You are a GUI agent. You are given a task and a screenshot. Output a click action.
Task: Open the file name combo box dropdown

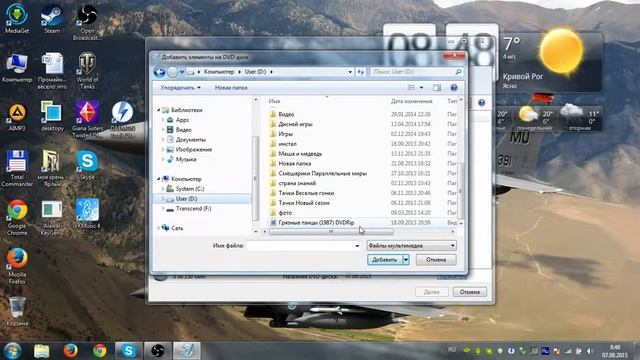357,246
